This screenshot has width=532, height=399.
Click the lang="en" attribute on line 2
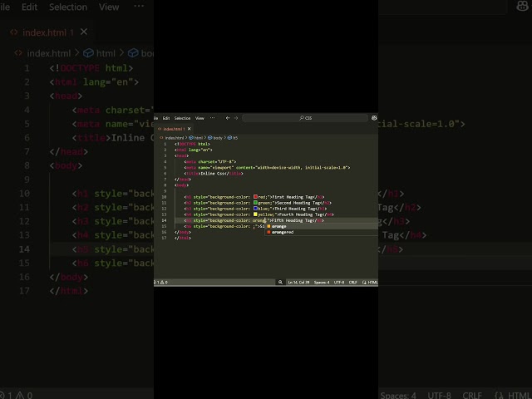tap(199, 150)
